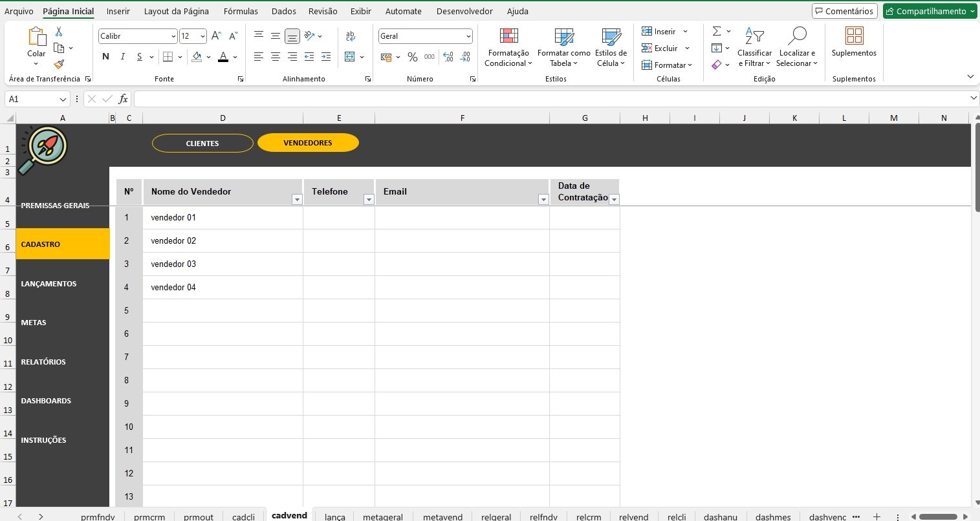Expand the Name Box dropdown arrow

[x=63, y=100]
